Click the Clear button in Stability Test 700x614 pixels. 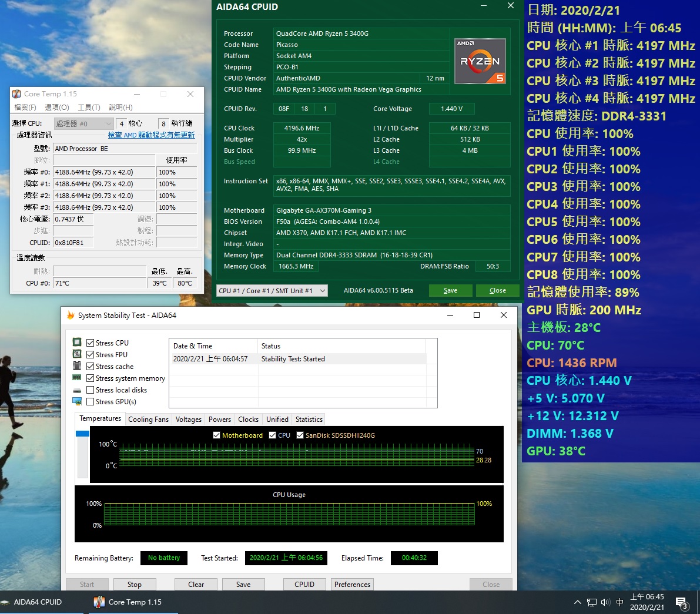coord(196,585)
